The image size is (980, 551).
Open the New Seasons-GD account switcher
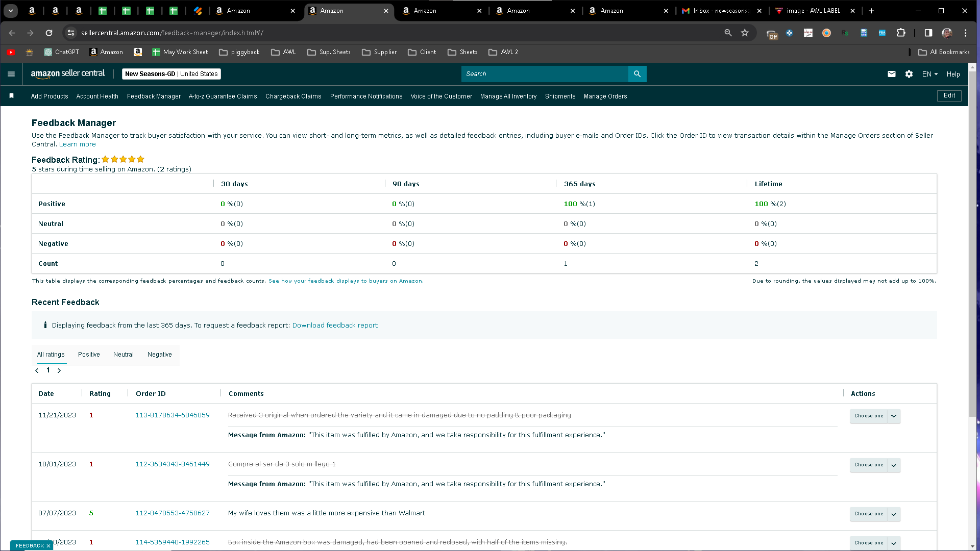pos(171,74)
